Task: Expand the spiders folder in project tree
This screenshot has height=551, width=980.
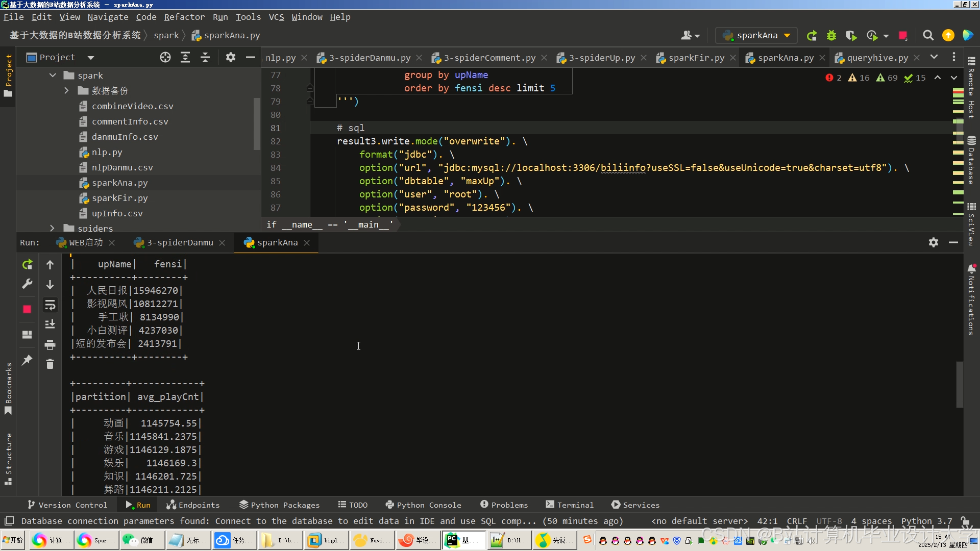Action: coord(53,228)
